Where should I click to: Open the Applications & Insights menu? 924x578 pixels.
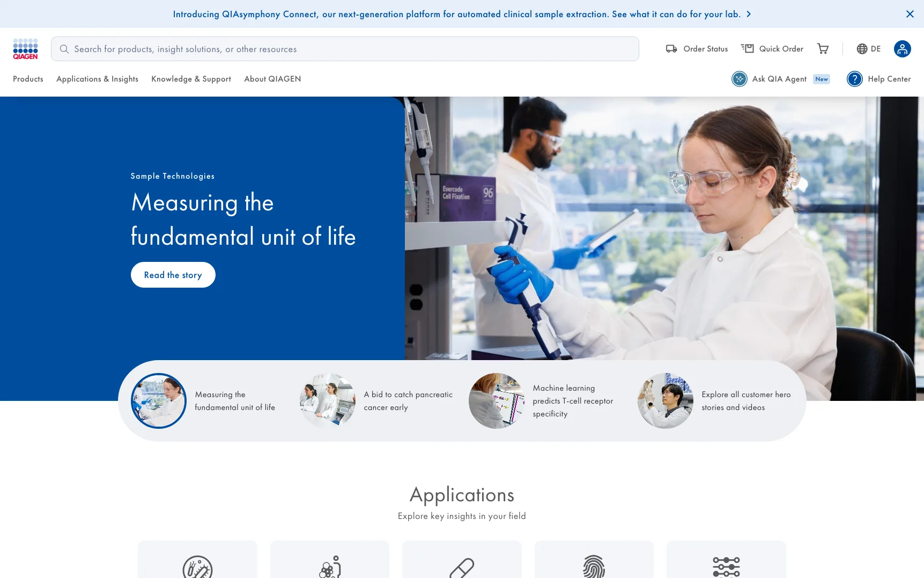(x=97, y=79)
